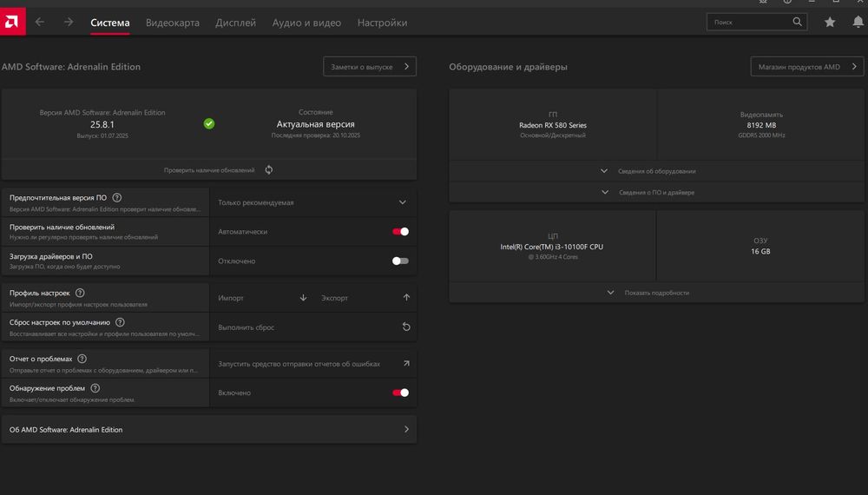Image resolution: width=868 pixels, height=495 pixels.
Task: Open Магазин продуктов AMD button
Action: tap(807, 67)
